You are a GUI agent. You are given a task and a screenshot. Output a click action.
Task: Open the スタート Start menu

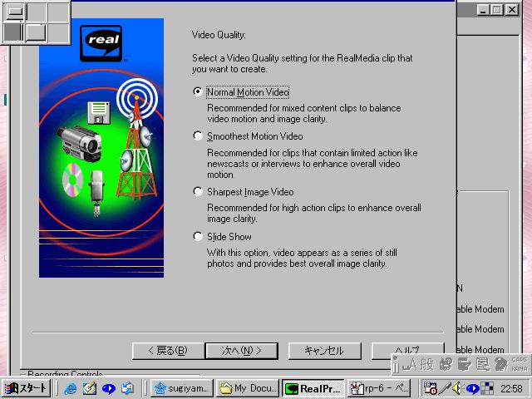point(26,388)
